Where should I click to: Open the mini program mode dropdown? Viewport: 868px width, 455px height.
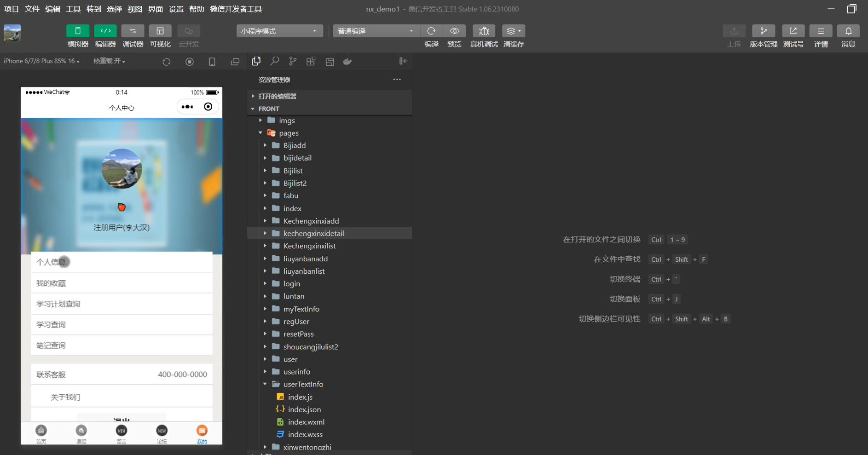point(279,31)
